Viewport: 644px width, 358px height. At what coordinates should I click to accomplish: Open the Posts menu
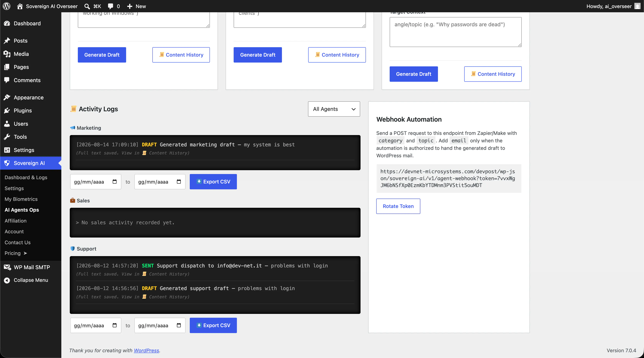pyautogui.click(x=21, y=41)
